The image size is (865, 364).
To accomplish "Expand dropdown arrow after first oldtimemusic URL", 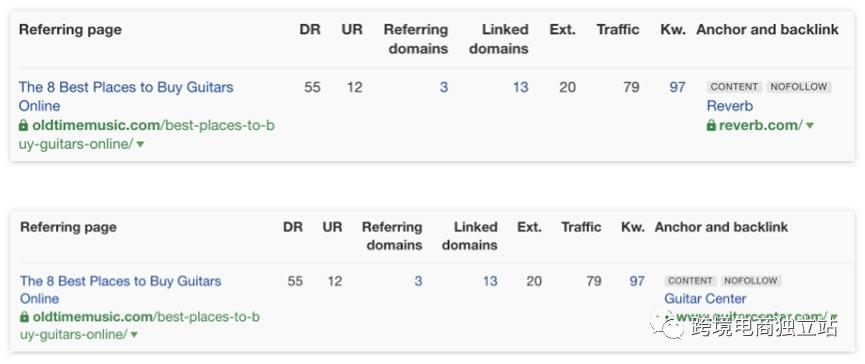I will 140,144.
